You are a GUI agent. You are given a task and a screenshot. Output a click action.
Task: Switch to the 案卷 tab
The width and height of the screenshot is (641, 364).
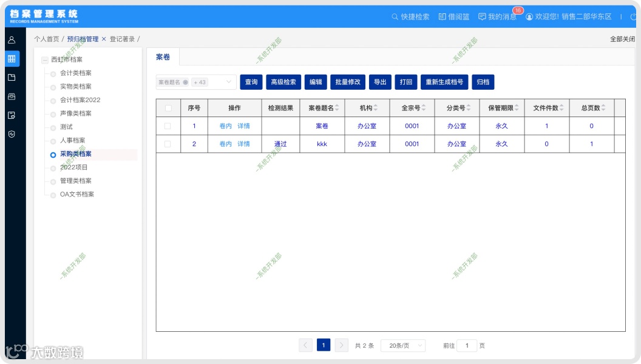163,57
